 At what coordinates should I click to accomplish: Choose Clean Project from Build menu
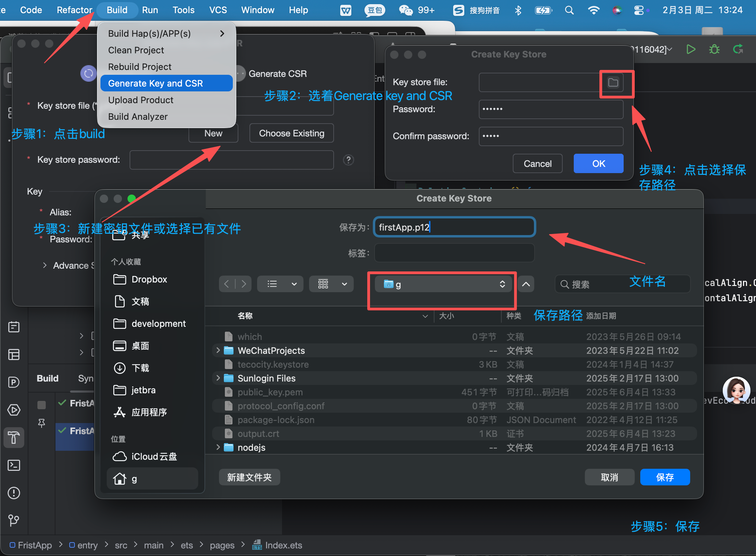(136, 50)
